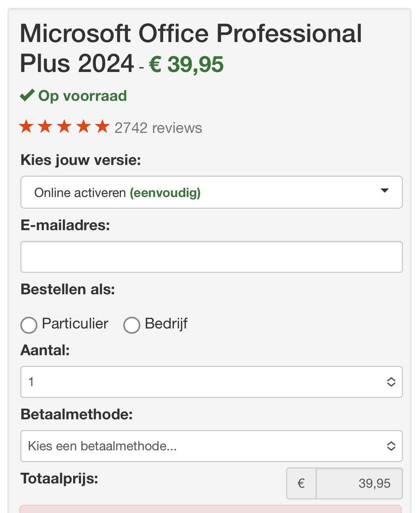
Task: Click the fifth rating star
Action: coord(103,127)
